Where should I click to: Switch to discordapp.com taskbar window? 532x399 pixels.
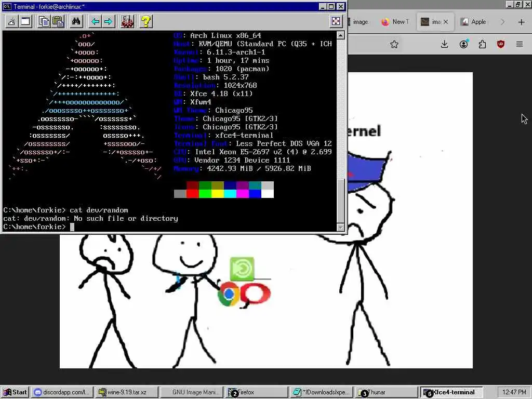click(62, 392)
